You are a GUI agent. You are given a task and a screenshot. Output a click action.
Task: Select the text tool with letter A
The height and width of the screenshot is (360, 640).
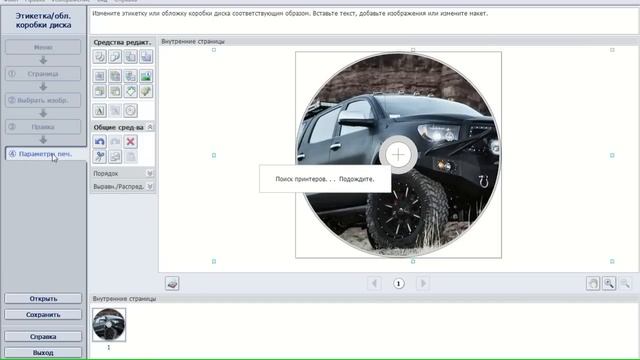coord(100,111)
